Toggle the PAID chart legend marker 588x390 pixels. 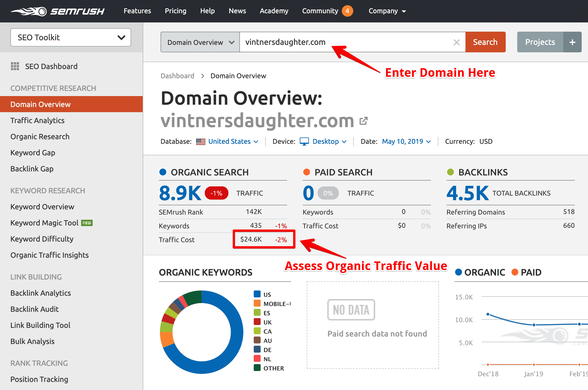click(x=515, y=272)
